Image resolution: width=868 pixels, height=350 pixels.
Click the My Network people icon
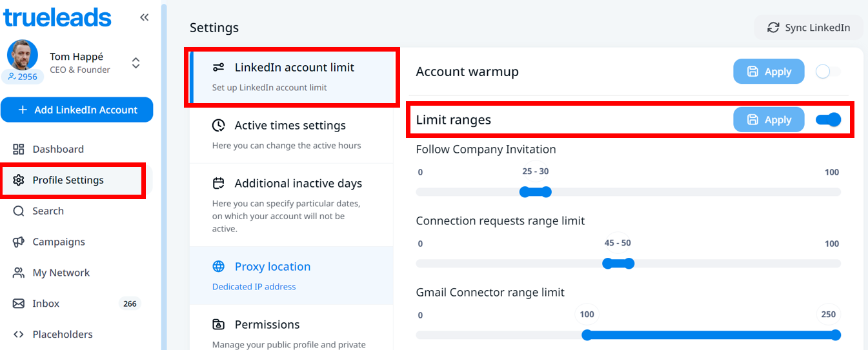pos(19,273)
